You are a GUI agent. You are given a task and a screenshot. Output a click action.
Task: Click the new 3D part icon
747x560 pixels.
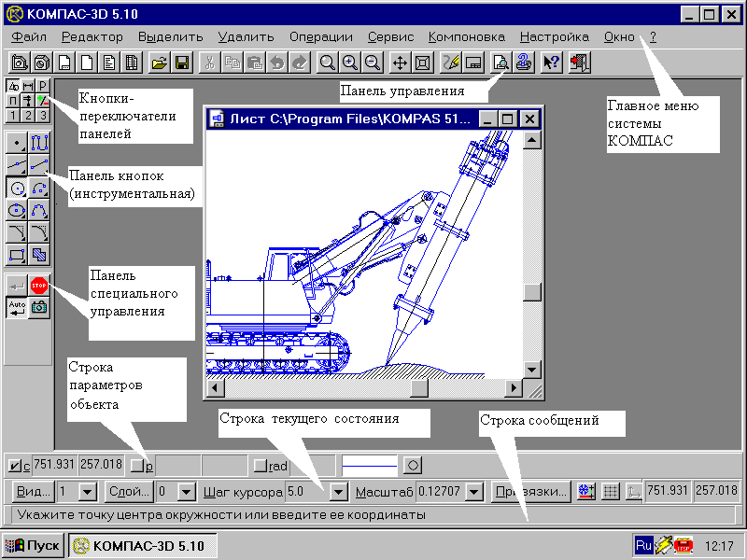point(42,63)
